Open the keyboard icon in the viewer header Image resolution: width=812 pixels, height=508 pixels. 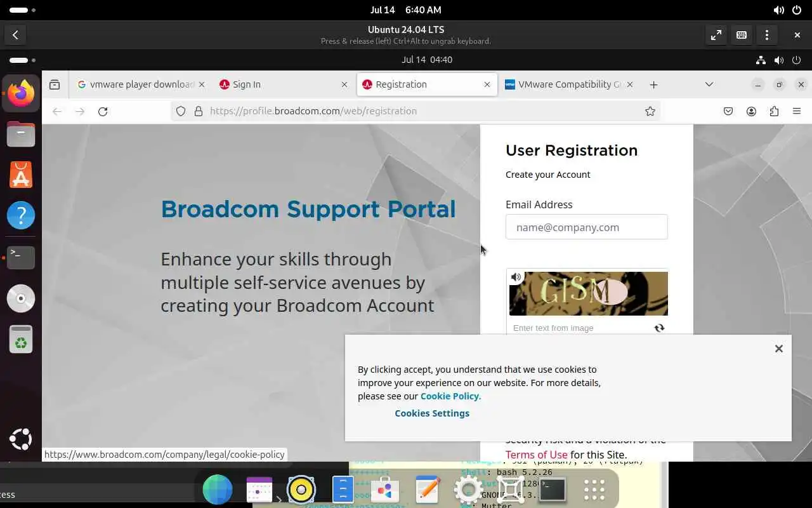(x=742, y=35)
